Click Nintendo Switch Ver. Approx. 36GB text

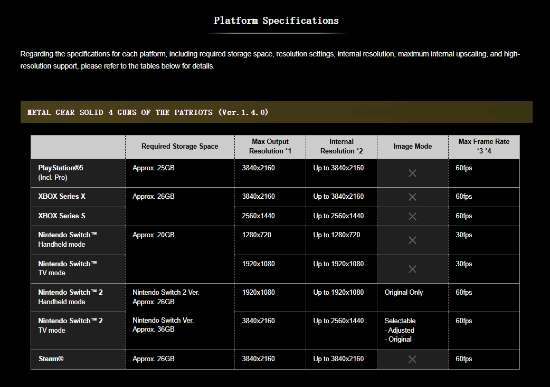point(163,325)
